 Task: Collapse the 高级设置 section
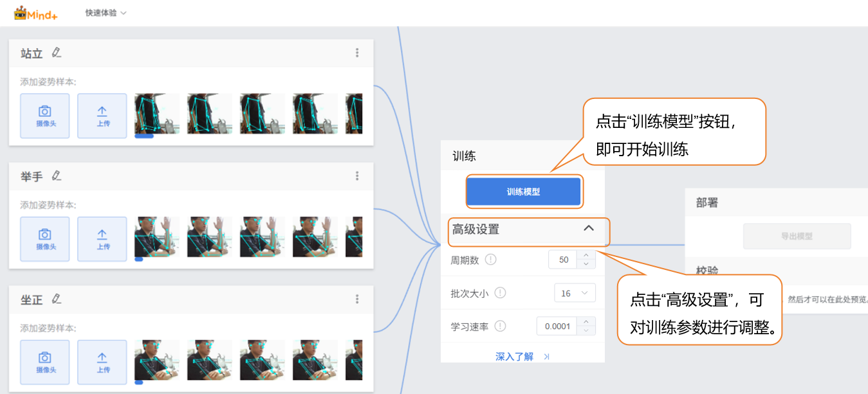588,228
